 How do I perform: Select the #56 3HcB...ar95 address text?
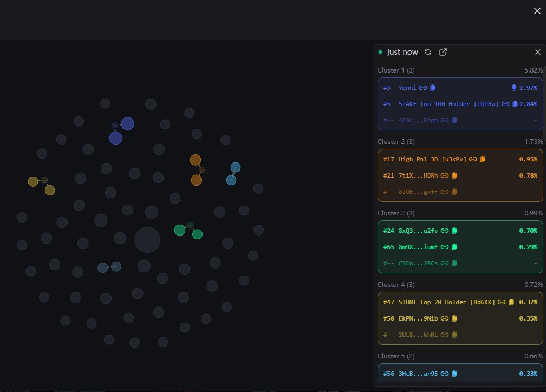pyautogui.click(x=418, y=374)
